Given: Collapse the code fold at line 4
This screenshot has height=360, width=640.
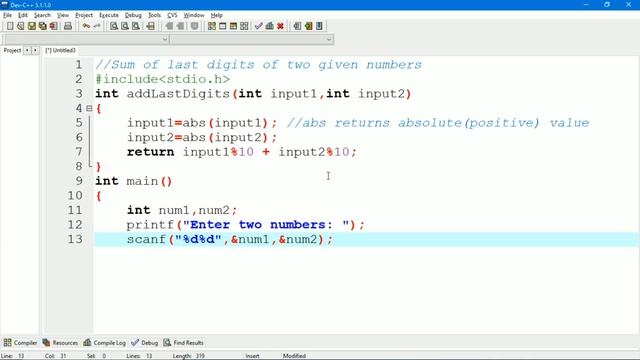Looking at the screenshot, I should click(89, 109).
